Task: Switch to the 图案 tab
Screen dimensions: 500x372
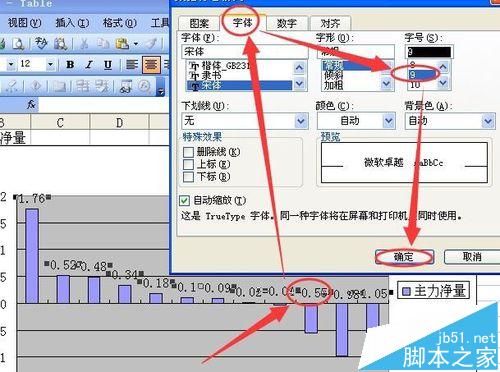Action: 199,23
